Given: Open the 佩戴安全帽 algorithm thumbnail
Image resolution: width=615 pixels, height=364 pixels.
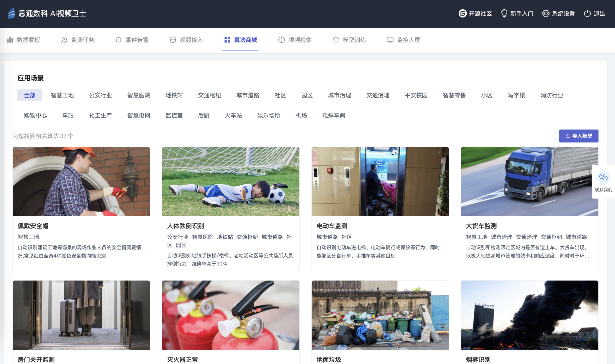Looking at the screenshot, I should 81,181.
